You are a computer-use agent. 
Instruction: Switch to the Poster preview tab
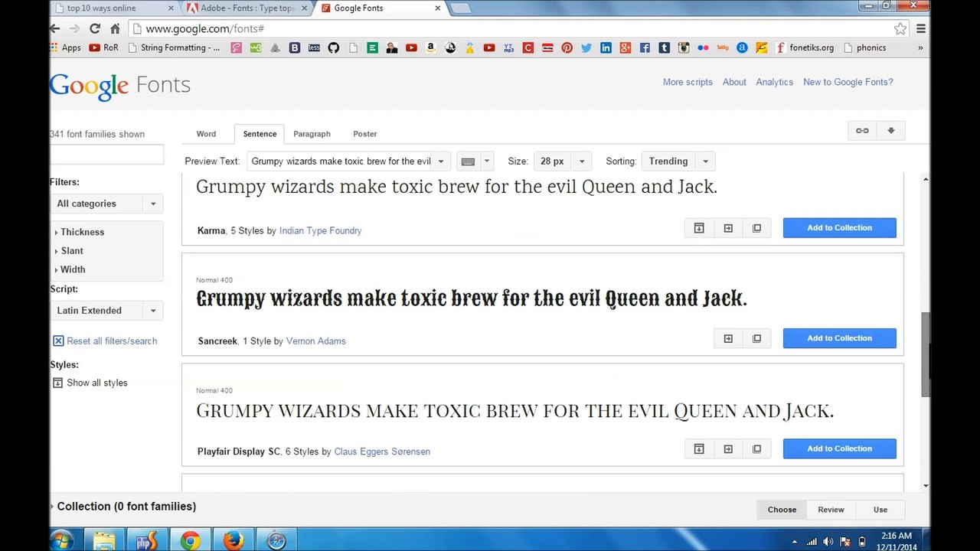364,134
